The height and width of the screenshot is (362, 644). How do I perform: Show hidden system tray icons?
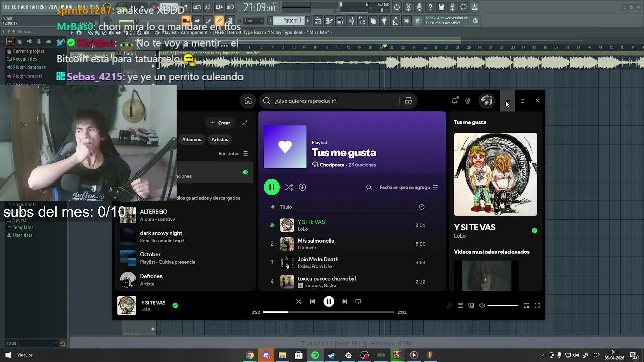tap(543, 355)
